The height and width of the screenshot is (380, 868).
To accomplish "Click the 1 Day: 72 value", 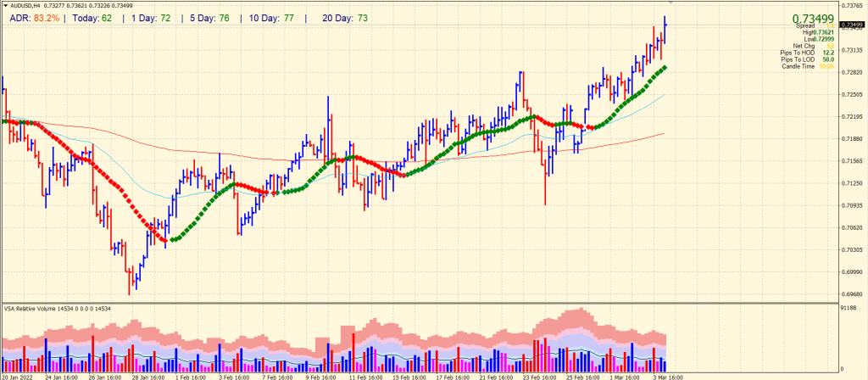I will coord(151,19).
